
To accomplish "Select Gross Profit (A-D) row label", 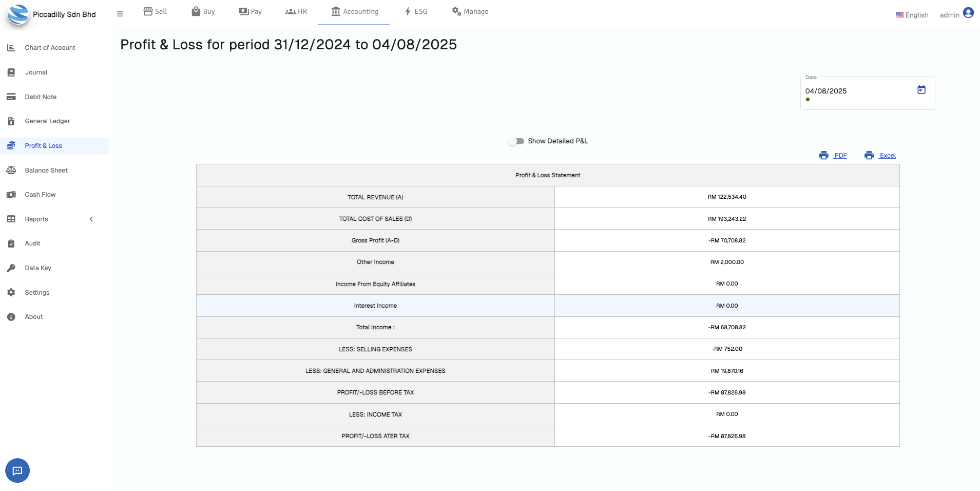I will [375, 240].
